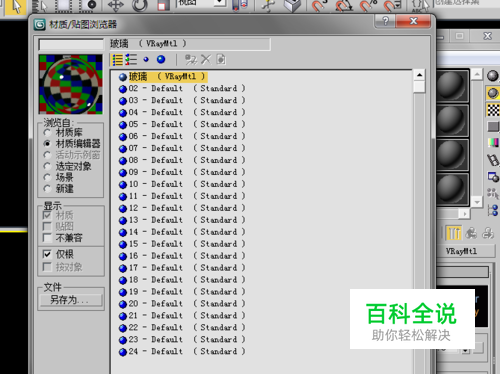The width and height of the screenshot is (500, 374).
Task: Click the first sample sphere slot in the Material Editor
Action: click(452, 86)
